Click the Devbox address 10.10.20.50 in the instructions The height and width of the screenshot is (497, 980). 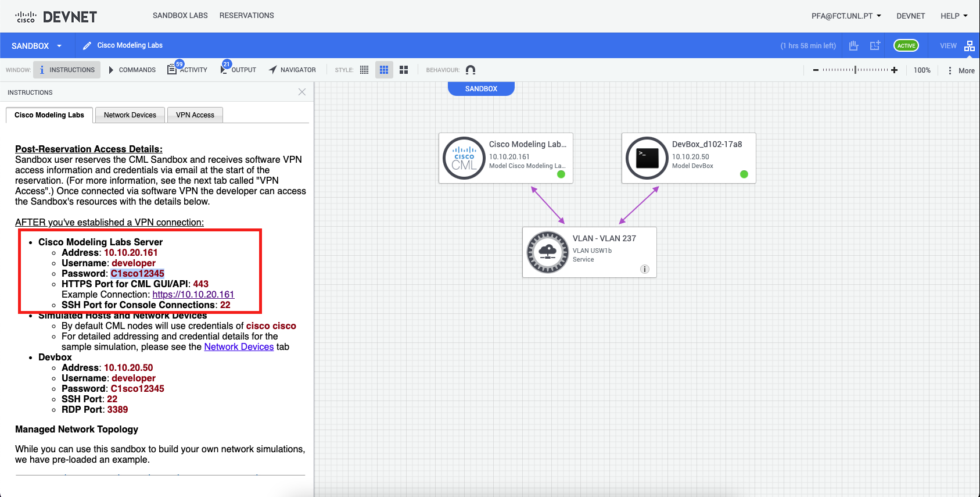[128, 368]
